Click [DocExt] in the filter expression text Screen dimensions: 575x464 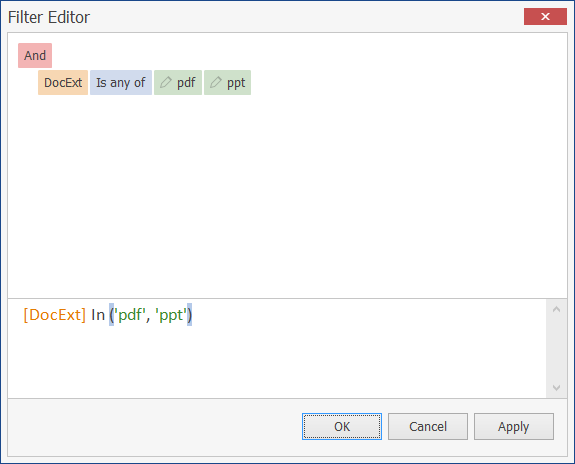tap(55, 315)
